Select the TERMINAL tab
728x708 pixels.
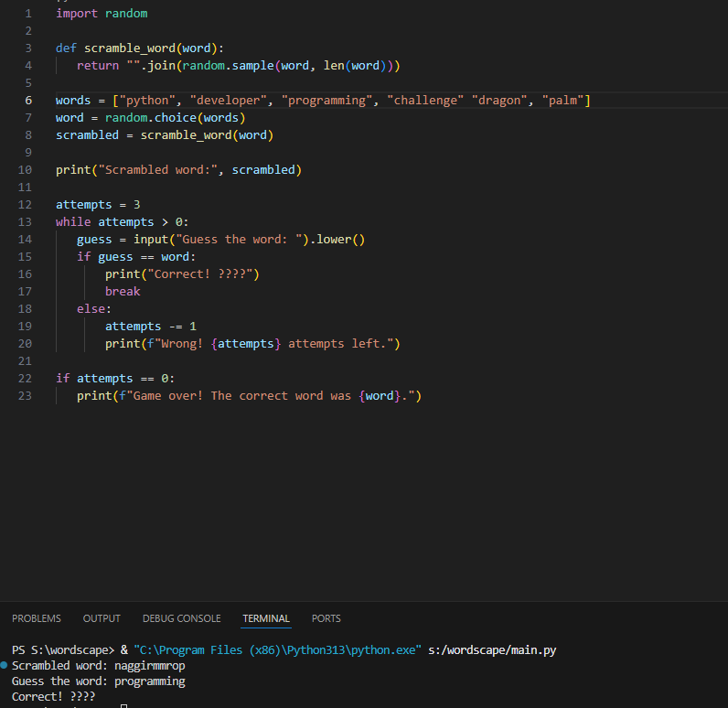pos(266,618)
